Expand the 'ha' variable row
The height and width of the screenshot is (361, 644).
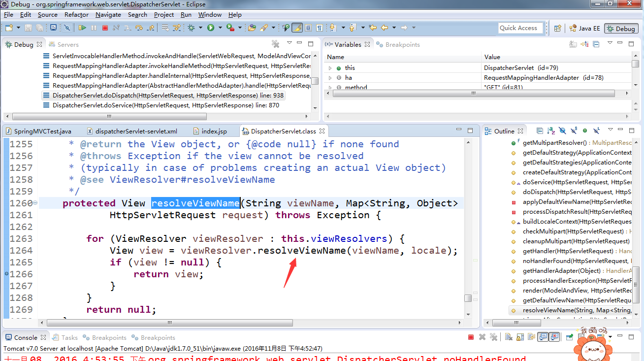[x=330, y=78]
